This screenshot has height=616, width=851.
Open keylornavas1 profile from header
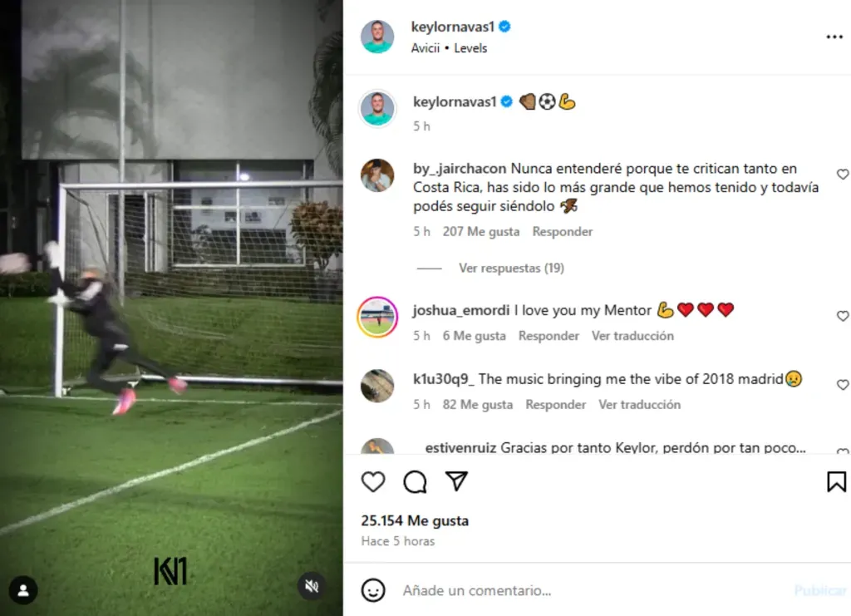[453, 27]
